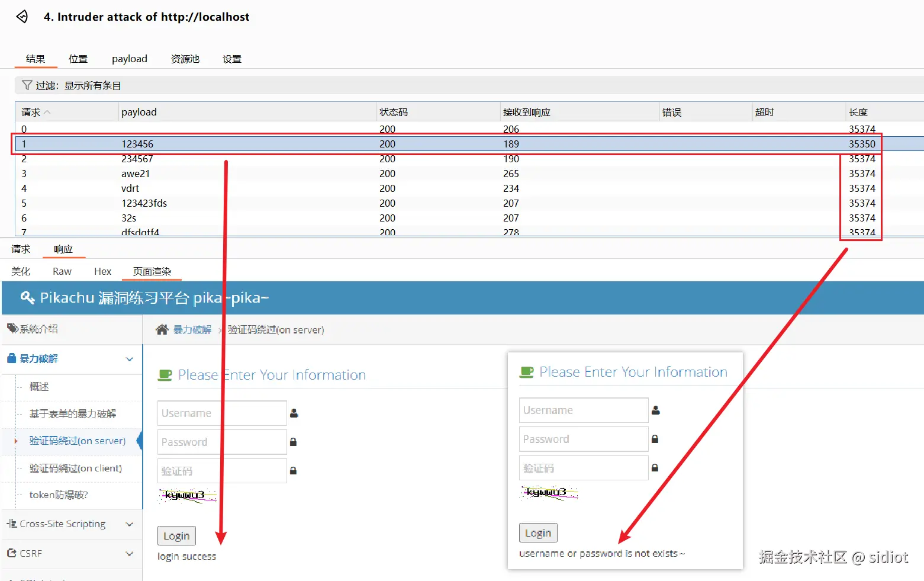Select the Raw view tab
The width and height of the screenshot is (924, 581).
(62, 271)
